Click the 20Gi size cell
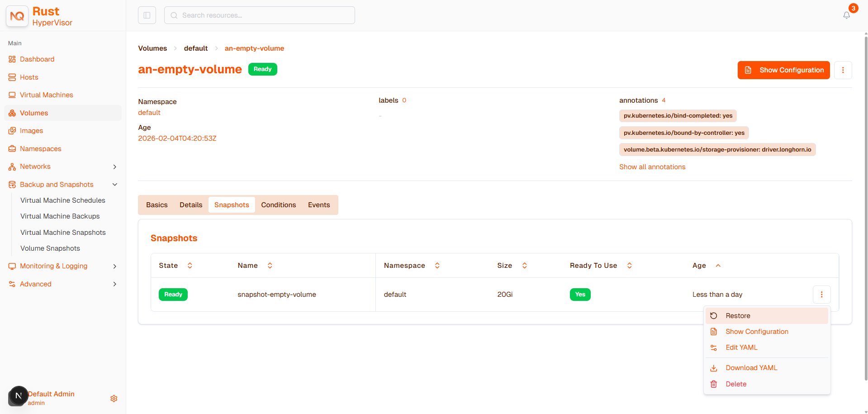This screenshot has width=868, height=414. coord(505,295)
